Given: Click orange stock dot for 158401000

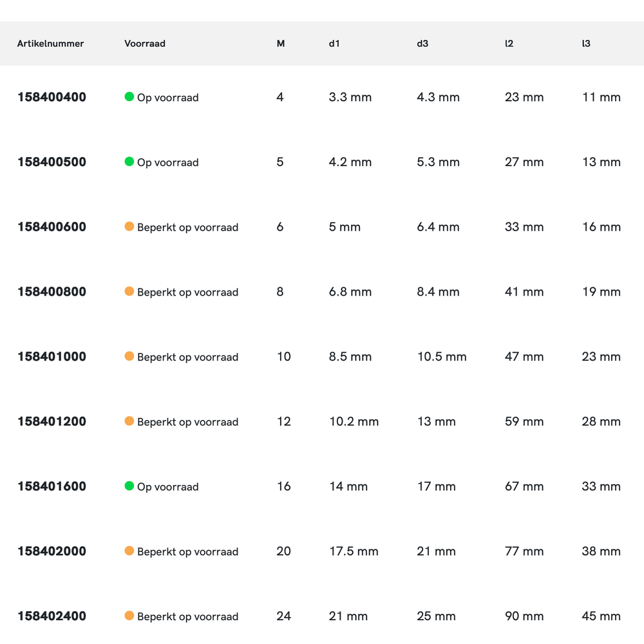Looking at the screenshot, I should click(129, 356).
